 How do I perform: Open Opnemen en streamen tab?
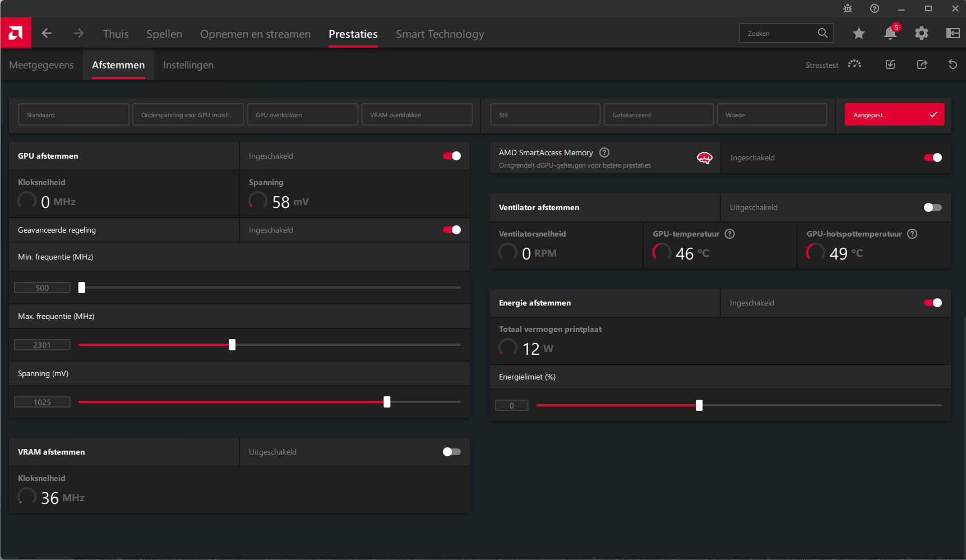(255, 34)
